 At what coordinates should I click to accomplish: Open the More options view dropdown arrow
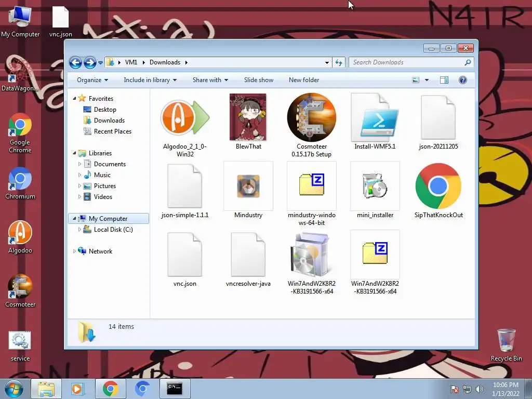click(427, 80)
